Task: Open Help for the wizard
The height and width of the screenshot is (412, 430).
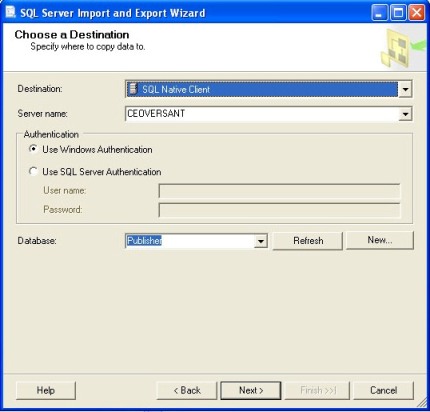Action: tap(46, 390)
